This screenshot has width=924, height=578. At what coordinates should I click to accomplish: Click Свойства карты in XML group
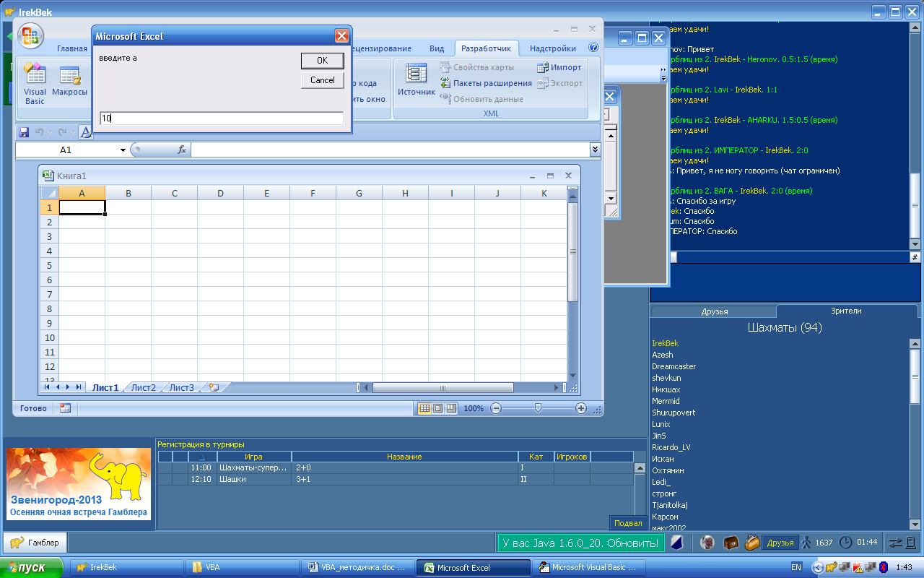click(476, 67)
